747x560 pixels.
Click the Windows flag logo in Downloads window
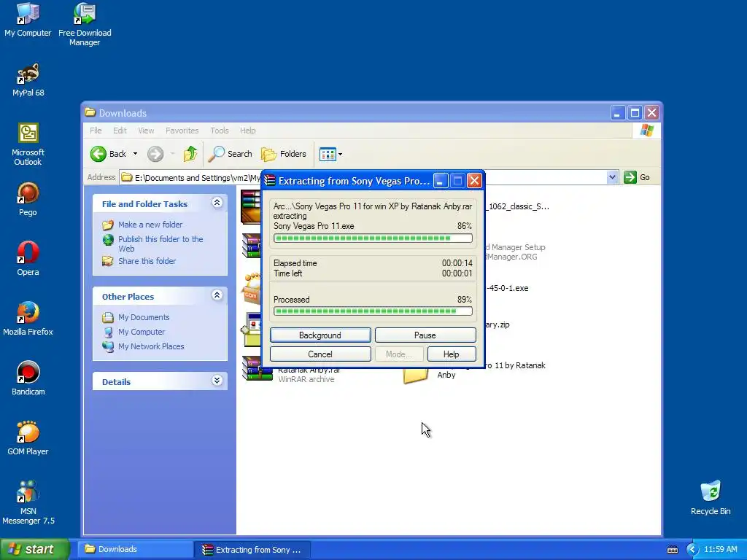click(646, 131)
